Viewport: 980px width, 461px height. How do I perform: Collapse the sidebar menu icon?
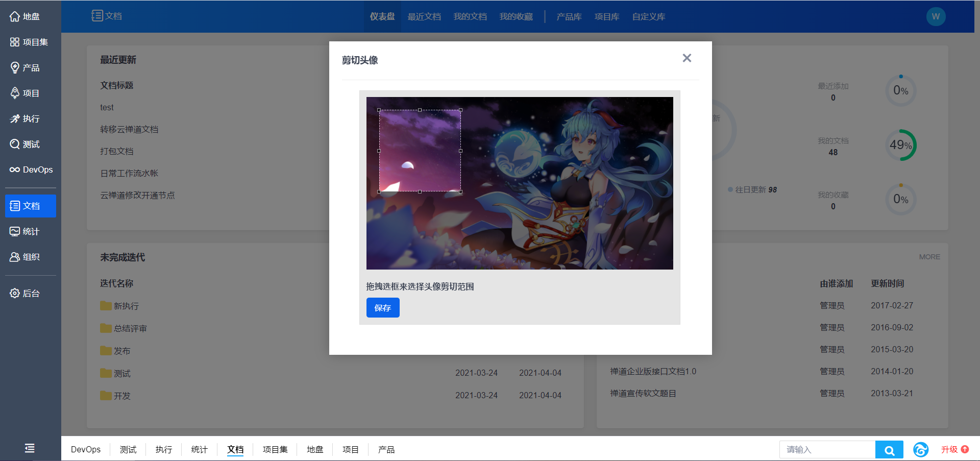(30, 448)
